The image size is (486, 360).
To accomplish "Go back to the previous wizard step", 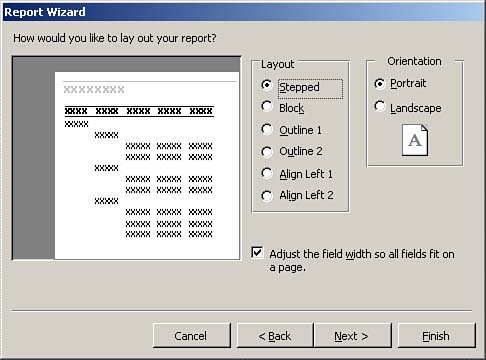I will click(x=275, y=335).
